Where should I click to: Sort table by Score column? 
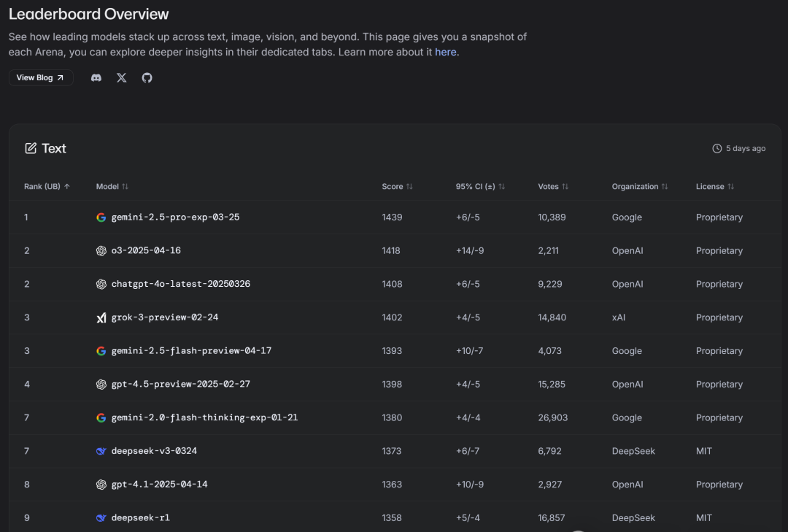point(397,187)
